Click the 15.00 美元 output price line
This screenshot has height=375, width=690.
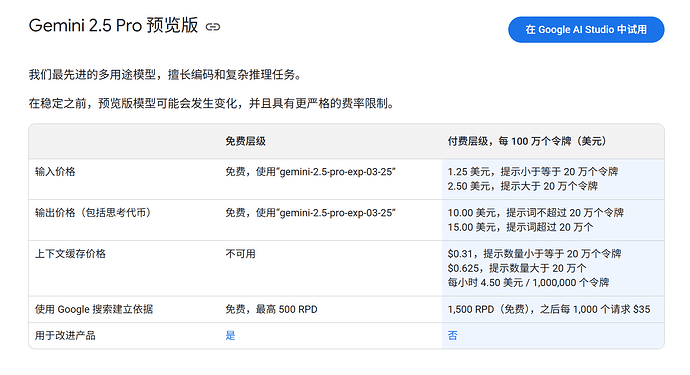click(x=520, y=227)
